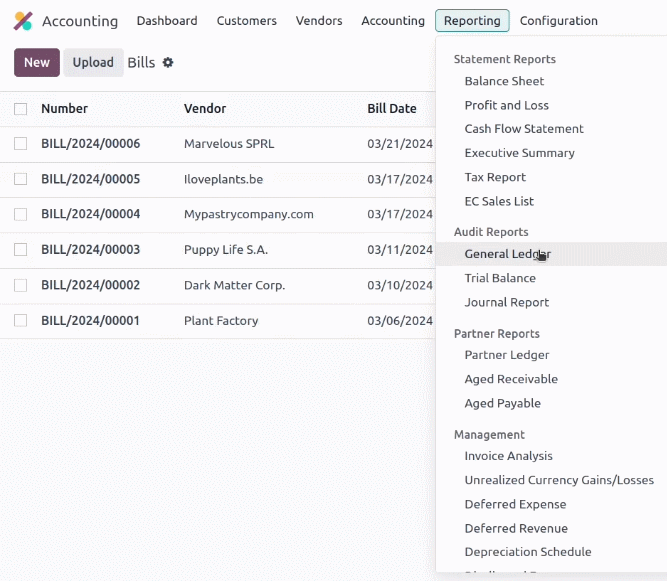Screen dimensions: 667x581
Task: Open Aged Payable report
Action: point(502,403)
